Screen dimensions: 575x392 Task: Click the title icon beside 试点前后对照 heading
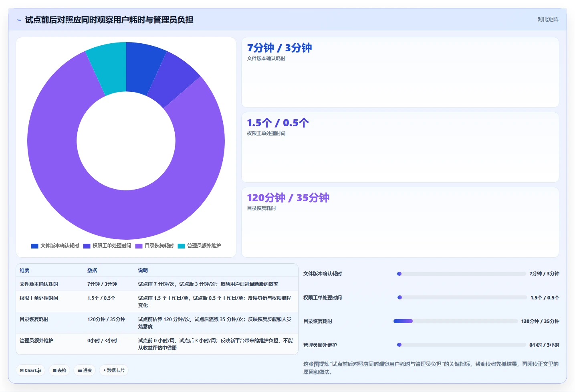(19, 20)
